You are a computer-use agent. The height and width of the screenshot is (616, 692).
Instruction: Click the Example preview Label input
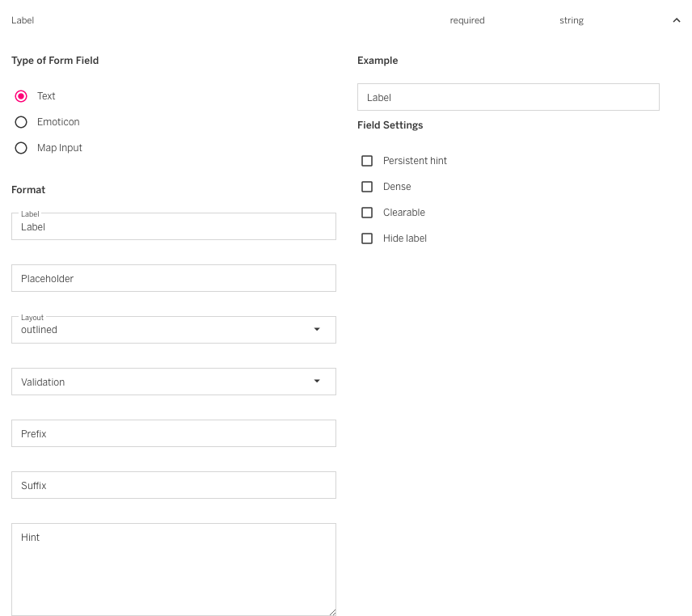point(508,97)
